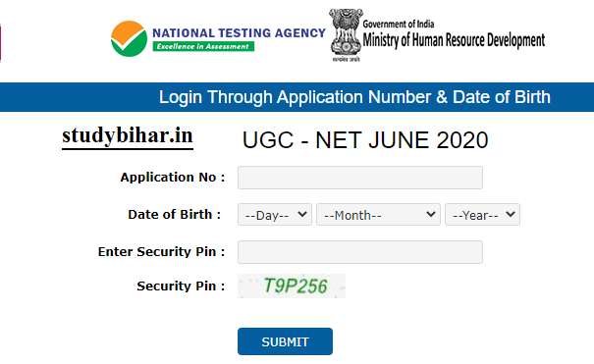594x364 pixels.
Task: Click the Date of Birth label
Action: [x=175, y=215]
